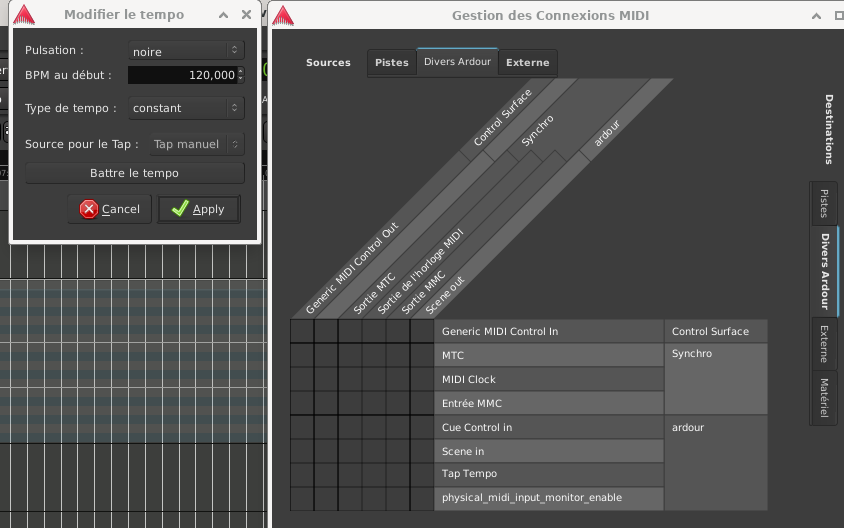Switch to the Pistes sources tab

pos(391,62)
